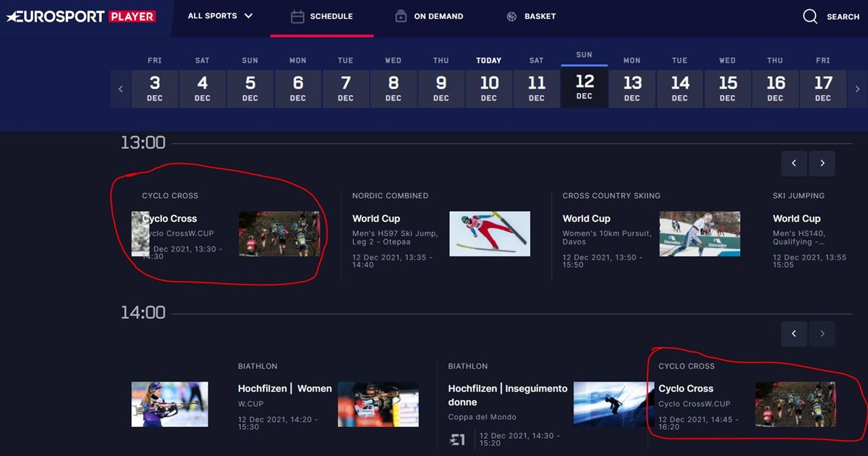Click 'Coppa del Mondo' subtitle
The width and height of the screenshot is (868, 456).
point(482,417)
